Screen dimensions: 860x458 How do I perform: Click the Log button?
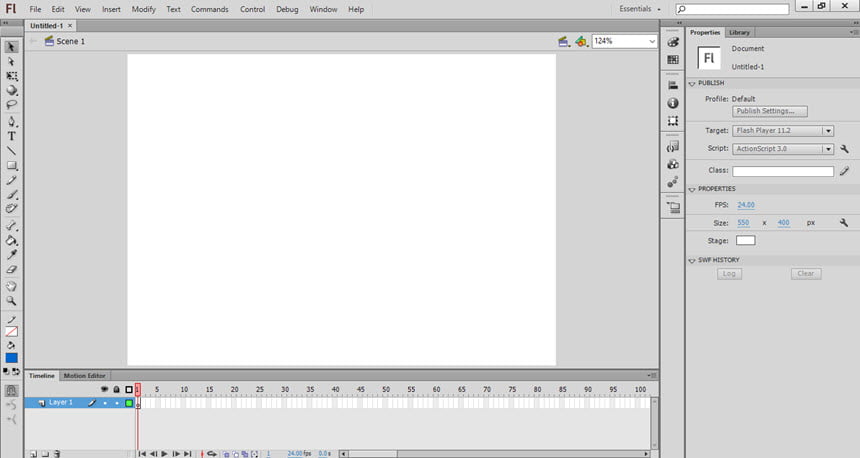729,274
